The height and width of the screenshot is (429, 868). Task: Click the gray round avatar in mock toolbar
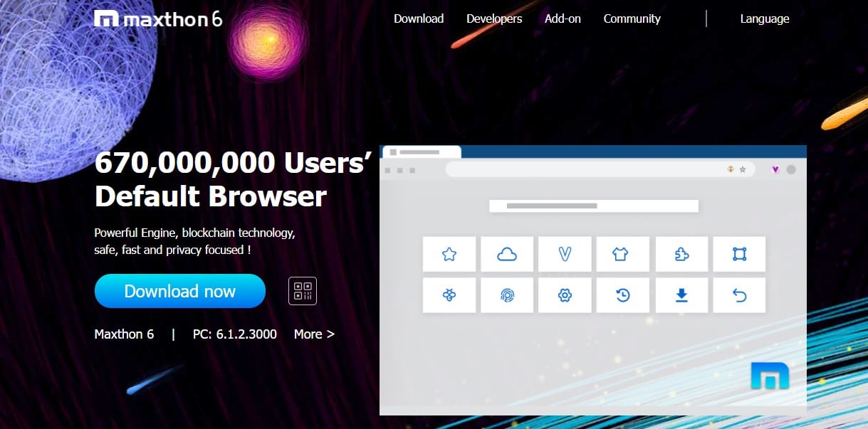pos(791,169)
